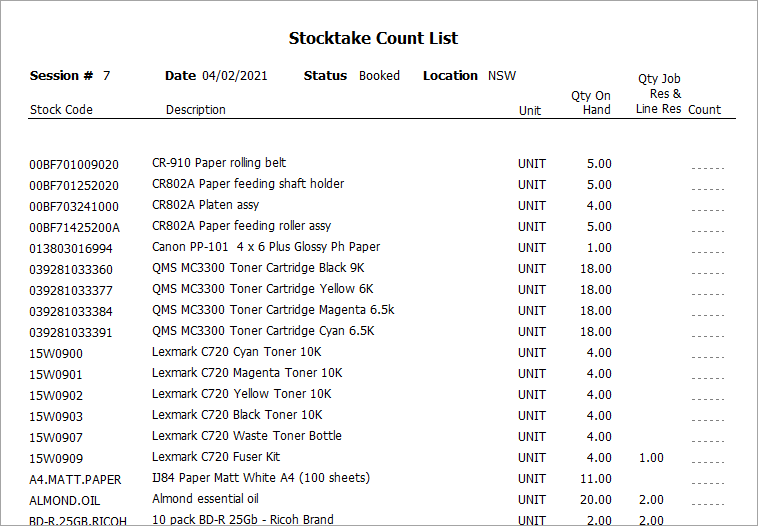This screenshot has height=526, width=758.
Task: Select stock code 039281033384
Action: coord(71,312)
